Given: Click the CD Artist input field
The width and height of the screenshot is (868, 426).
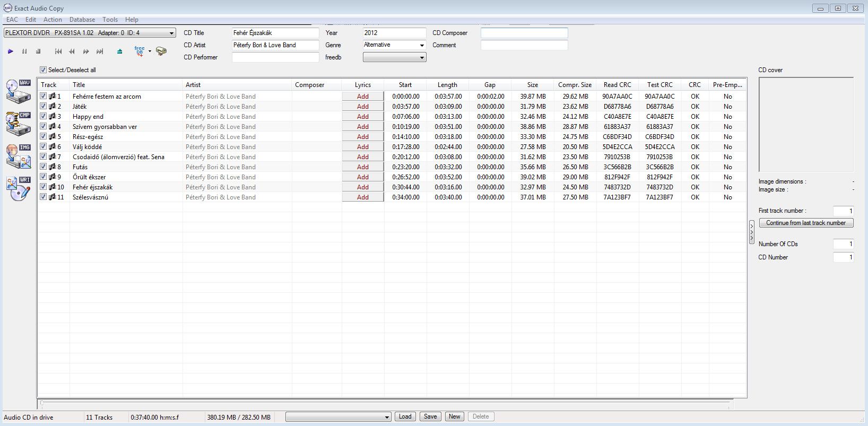Looking at the screenshot, I should tap(275, 45).
